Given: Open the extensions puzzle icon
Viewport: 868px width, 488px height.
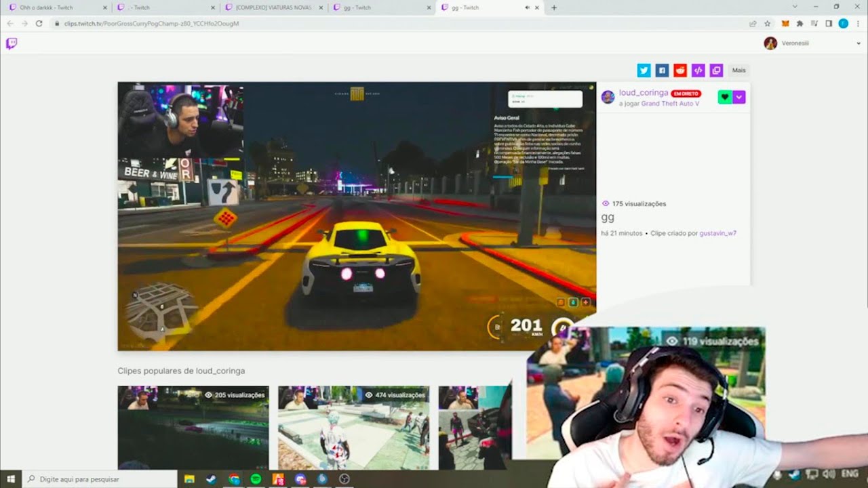Looking at the screenshot, I should coord(800,23).
